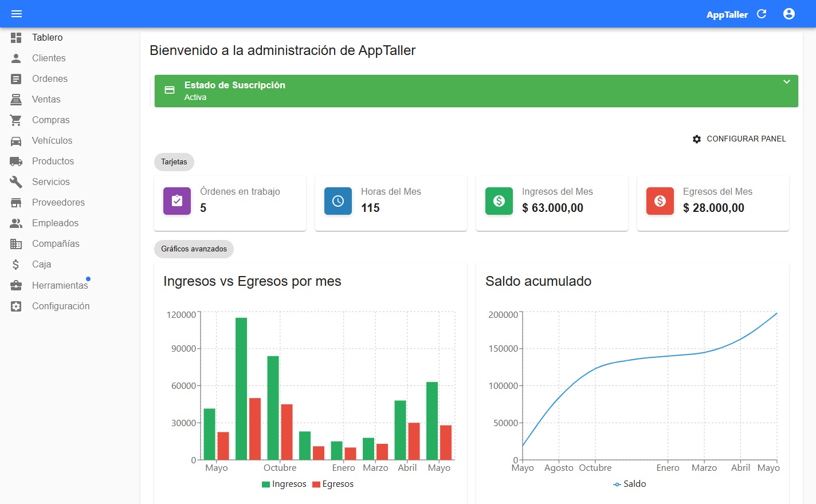816x504 pixels.
Task: Select the Gráficos avanzados chip
Action: [194, 249]
